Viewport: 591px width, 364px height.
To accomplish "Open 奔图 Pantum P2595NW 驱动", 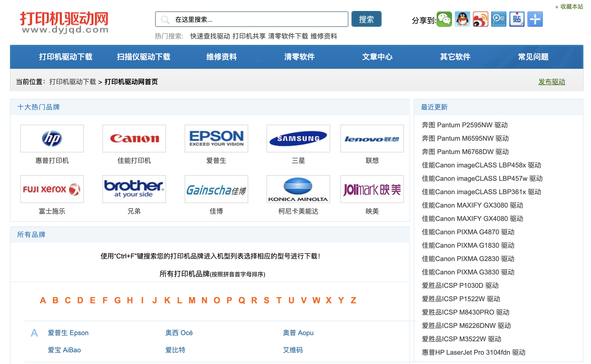I will pos(465,125).
